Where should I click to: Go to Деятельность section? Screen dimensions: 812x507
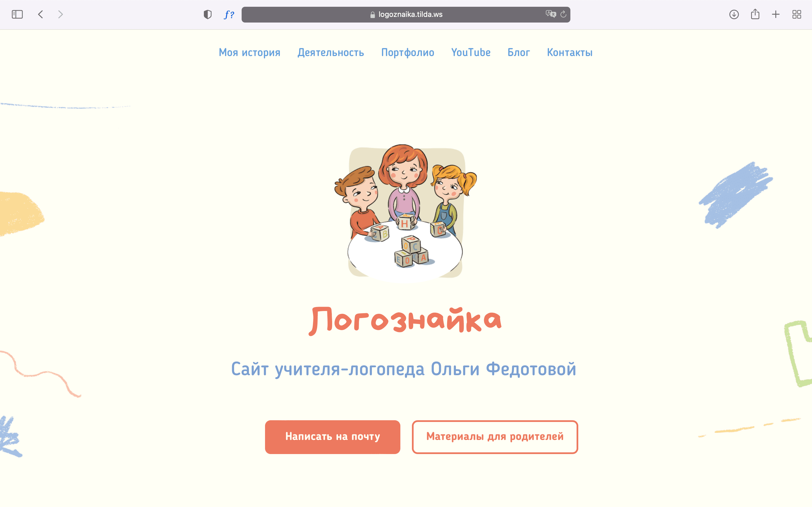[330, 53]
